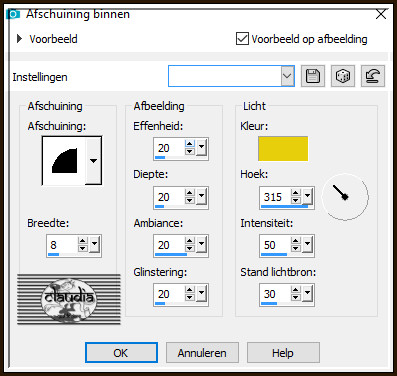397x376 pixels.
Task: Open the Effenheid slider dropdown arrow
Action: click(201, 147)
